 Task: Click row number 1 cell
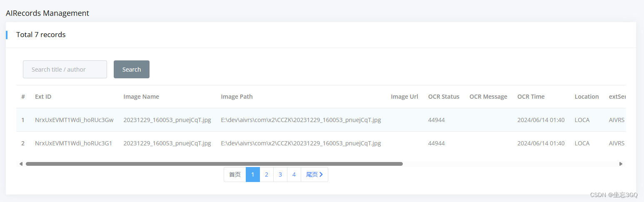click(23, 120)
